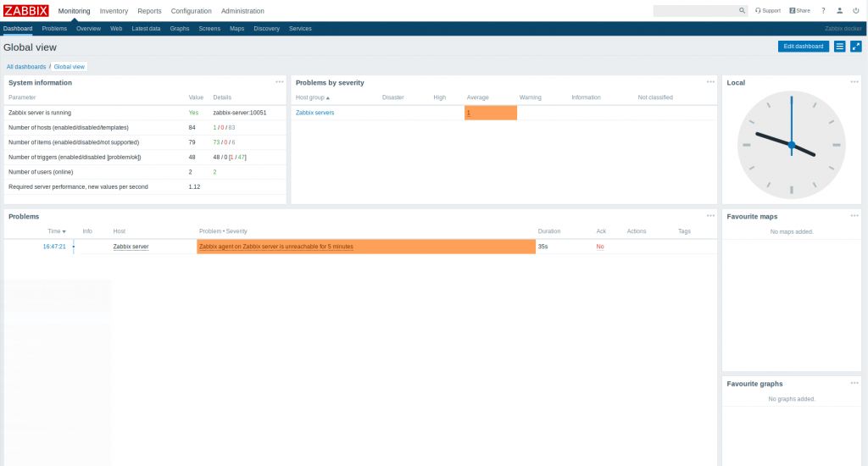The height and width of the screenshot is (466, 868).
Task: Sort by the Host group column header
Action: (x=312, y=97)
